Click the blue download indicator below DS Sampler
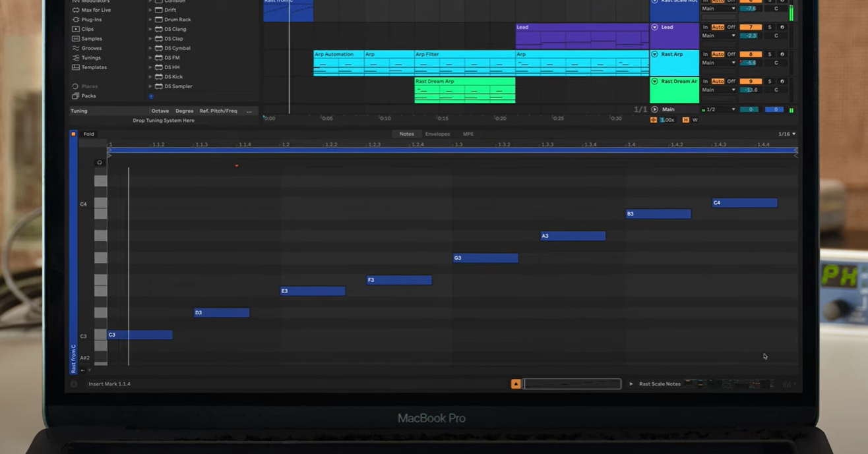Screen dimensions: 868x454 click(x=151, y=96)
